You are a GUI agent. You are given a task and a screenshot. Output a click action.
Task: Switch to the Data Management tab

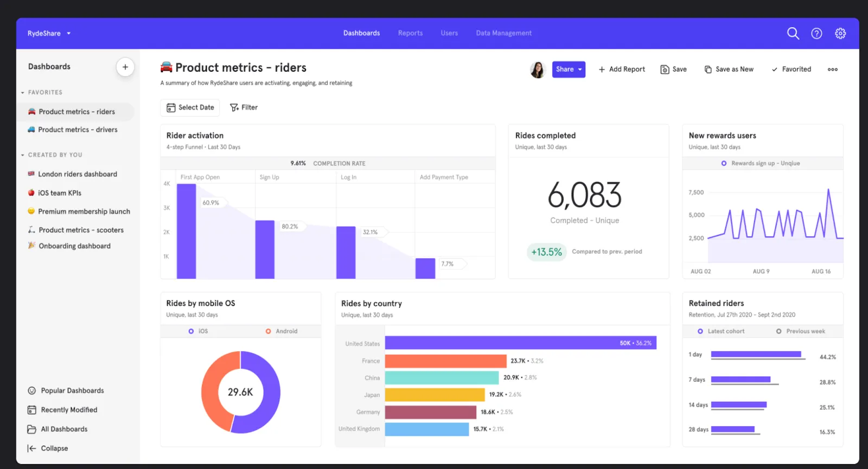tap(503, 33)
